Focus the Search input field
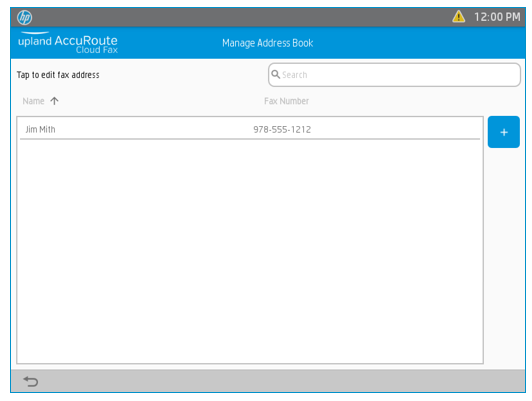The width and height of the screenshot is (532, 401). coord(394,75)
